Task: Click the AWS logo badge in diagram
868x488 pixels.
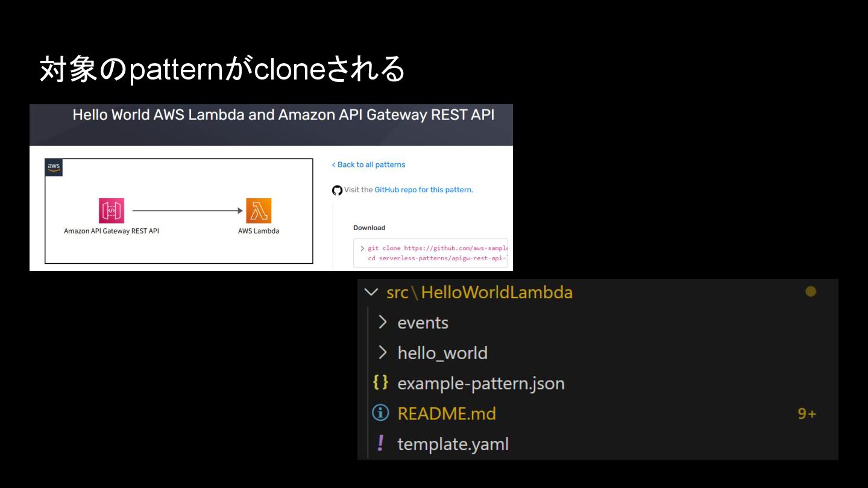Action: tap(54, 167)
